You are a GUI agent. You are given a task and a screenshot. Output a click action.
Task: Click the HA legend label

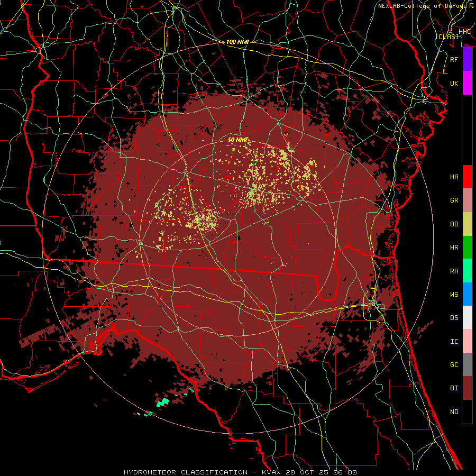click(454, 177)
